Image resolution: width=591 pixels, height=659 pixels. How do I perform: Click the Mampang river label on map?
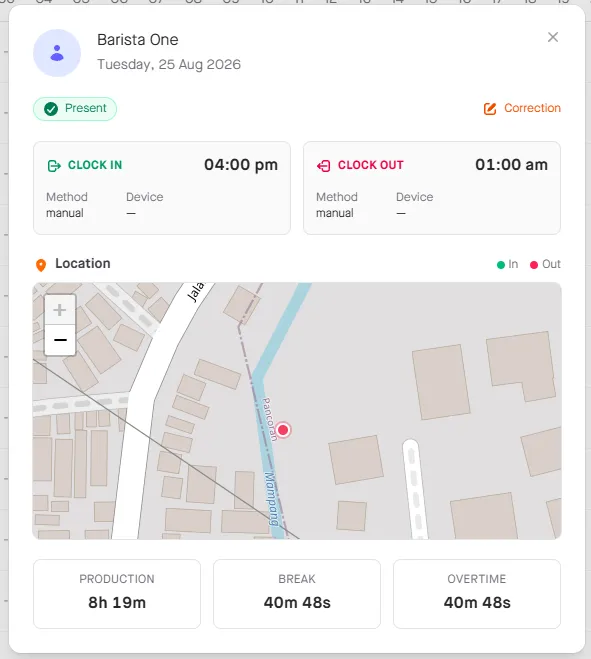pos(272,499)
